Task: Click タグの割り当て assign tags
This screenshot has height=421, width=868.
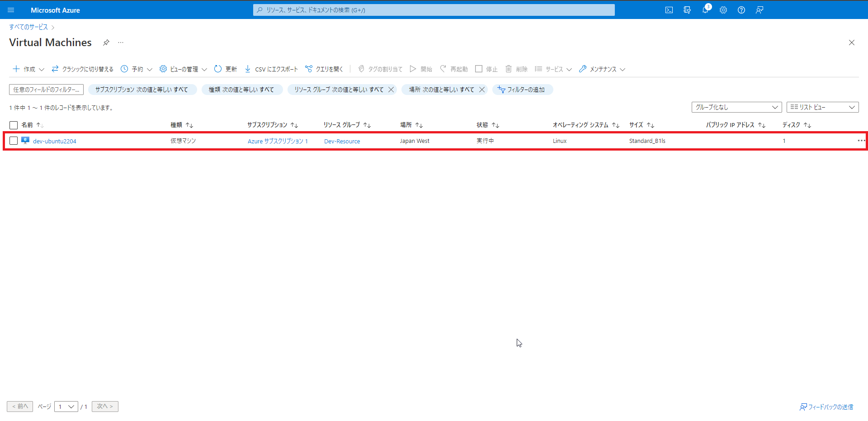Action: tap(380, 69)
